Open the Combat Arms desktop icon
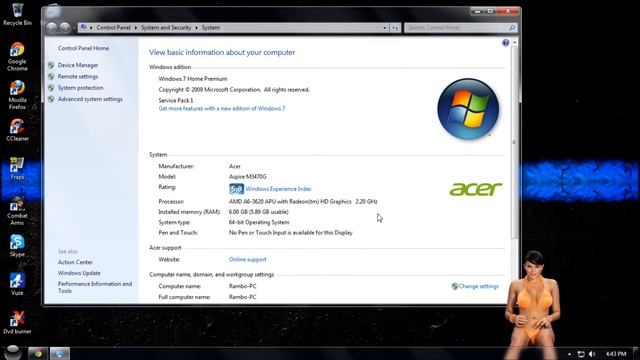The image size is (640, 360). [x=17, y=210]
